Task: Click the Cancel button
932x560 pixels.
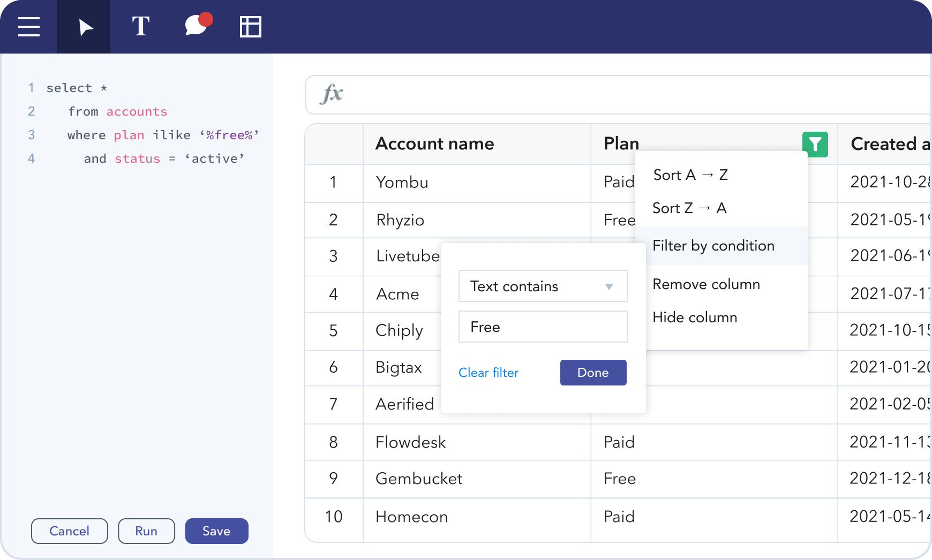Action: click(x=69, y=531)
